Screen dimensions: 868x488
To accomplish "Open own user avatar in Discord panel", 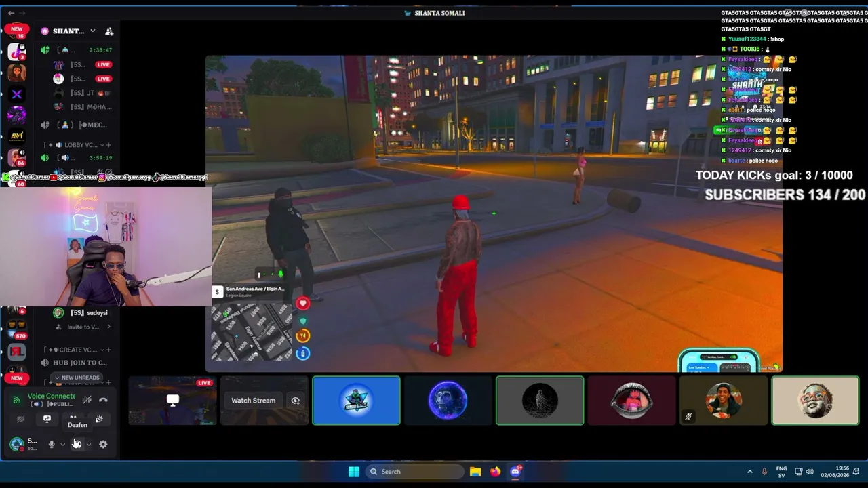I will (x=16, y=444).
